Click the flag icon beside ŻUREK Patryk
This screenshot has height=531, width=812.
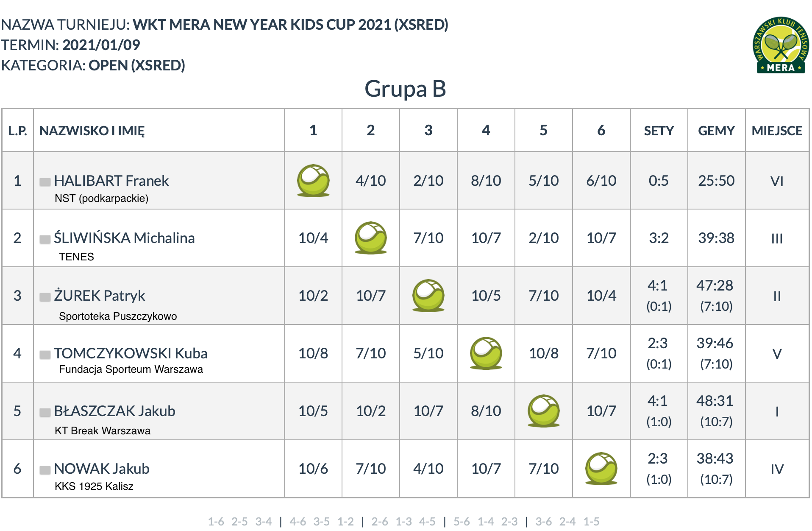pyautogui.click(x=45, y=297)
